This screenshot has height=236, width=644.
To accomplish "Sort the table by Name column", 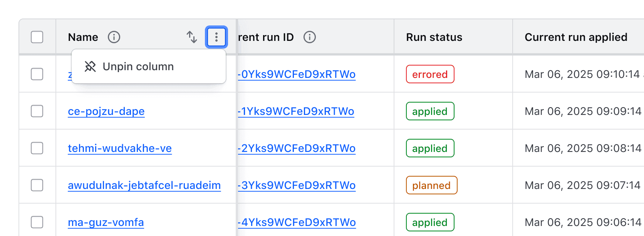I will coord(192,37).
